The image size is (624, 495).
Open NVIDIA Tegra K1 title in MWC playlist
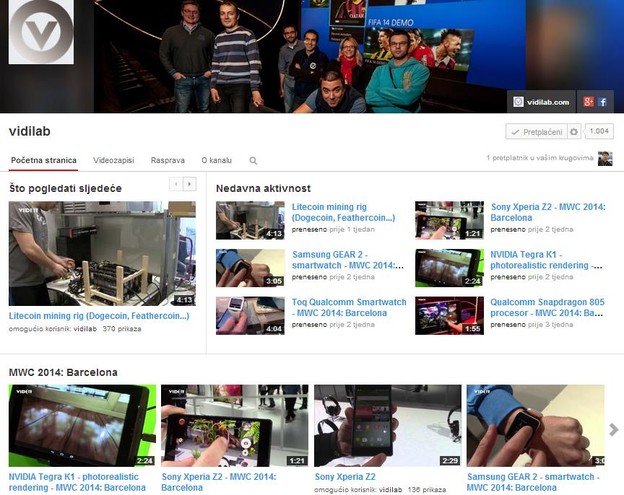pyautogui.click(x=77, y=482)
